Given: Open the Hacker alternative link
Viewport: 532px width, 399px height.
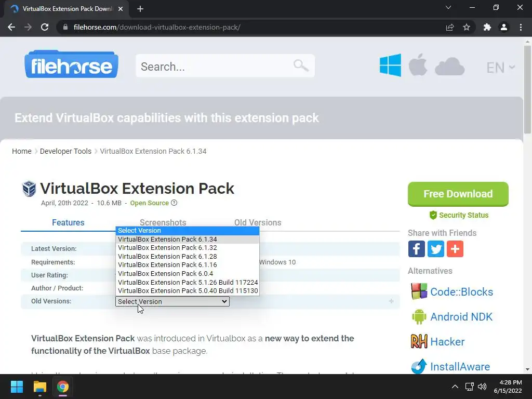Looking at the screenshot, I should pyautogui.click(x=447, y=342).
